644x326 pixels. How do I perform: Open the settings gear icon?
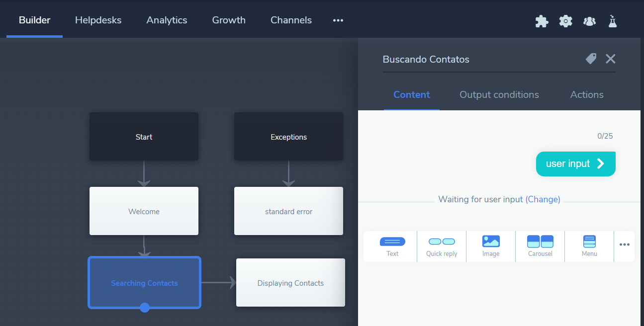coord(565,21)
